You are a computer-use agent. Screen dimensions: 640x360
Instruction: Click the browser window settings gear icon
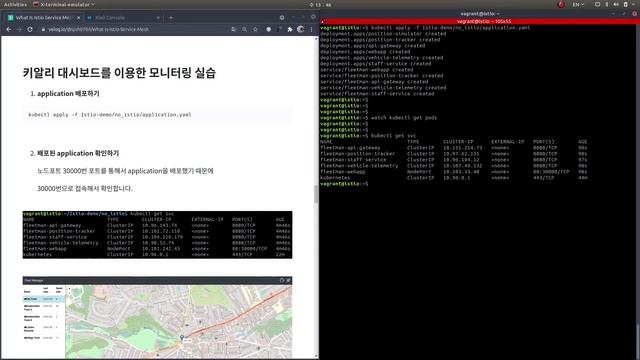click(282, 18)
